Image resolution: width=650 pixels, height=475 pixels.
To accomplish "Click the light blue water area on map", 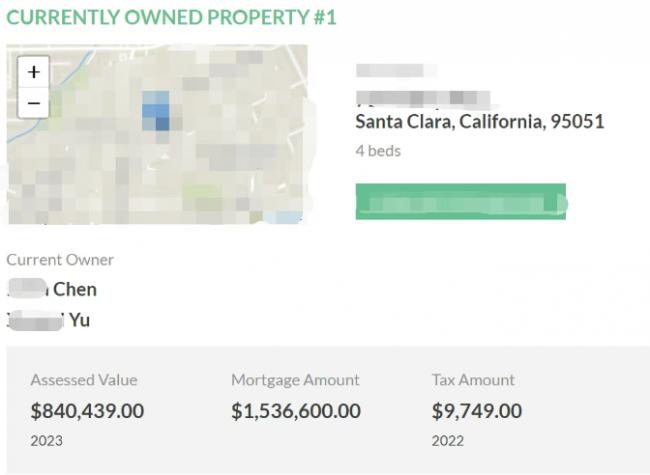I will click(284, 217).
